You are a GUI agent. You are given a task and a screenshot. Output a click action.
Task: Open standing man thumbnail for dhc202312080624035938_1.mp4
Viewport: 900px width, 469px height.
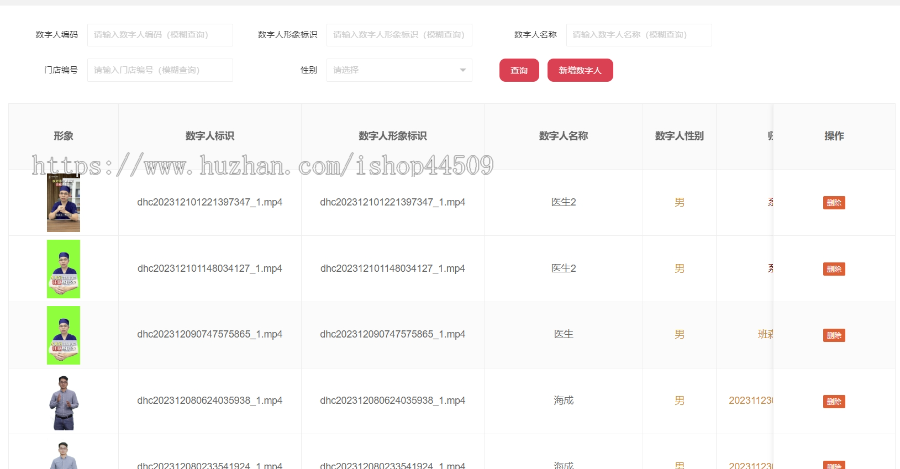pos(63,402)
